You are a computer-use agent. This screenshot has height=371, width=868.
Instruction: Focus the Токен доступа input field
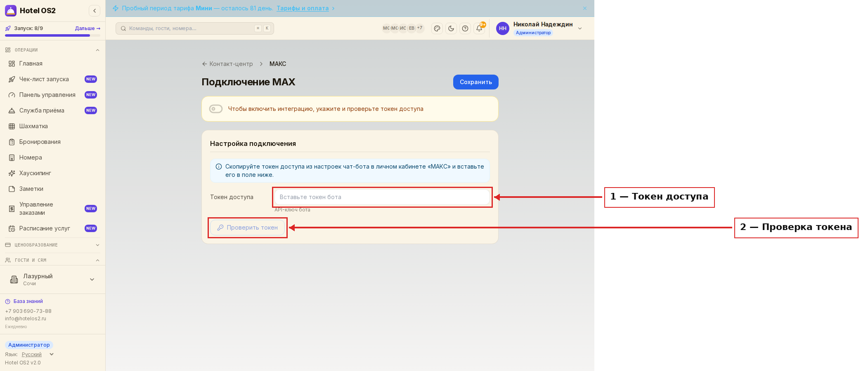[x=382, y=197]
